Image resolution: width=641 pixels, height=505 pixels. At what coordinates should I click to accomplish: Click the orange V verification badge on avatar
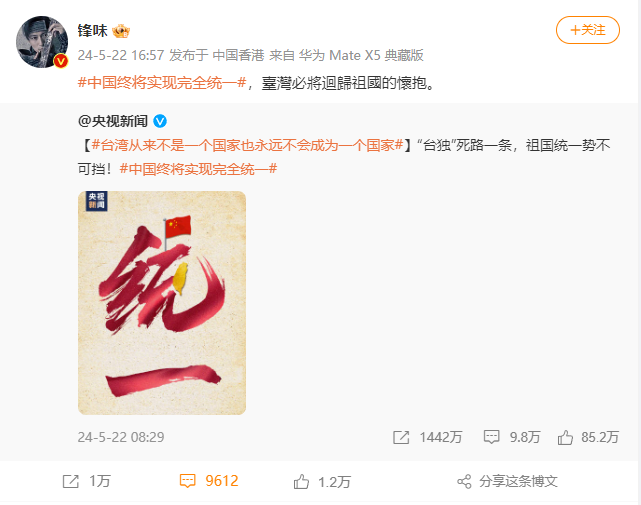coord(61,61)
